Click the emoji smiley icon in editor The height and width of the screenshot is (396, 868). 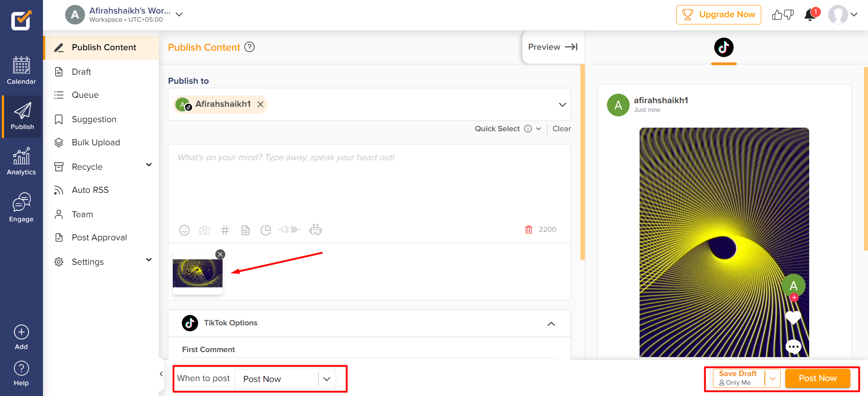click(184, 230)
